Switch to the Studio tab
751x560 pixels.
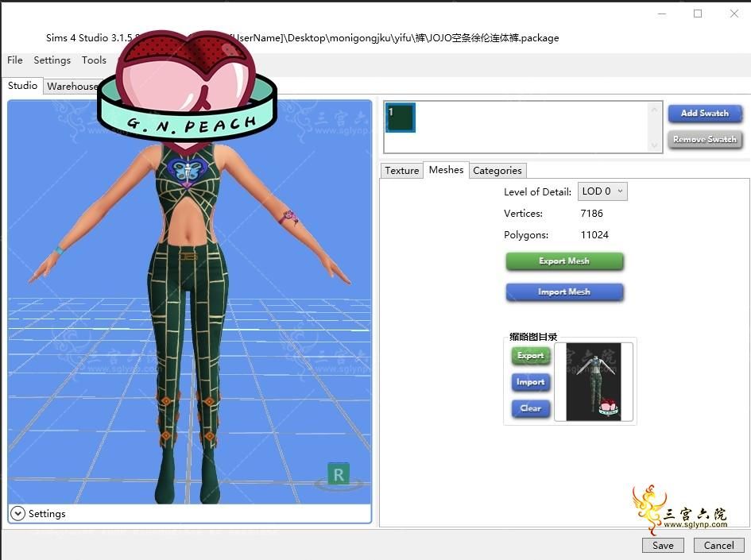click(x=22, y=85)
